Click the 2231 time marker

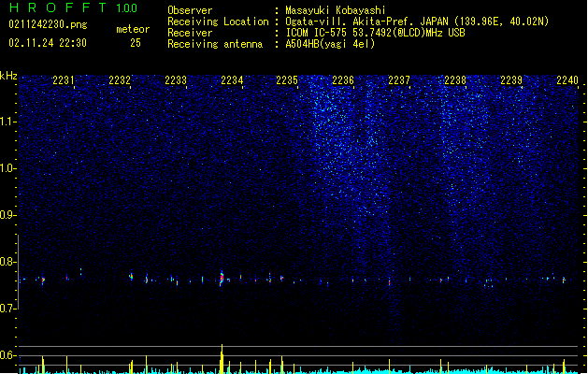pyautogui.click(x=64, y=80)
